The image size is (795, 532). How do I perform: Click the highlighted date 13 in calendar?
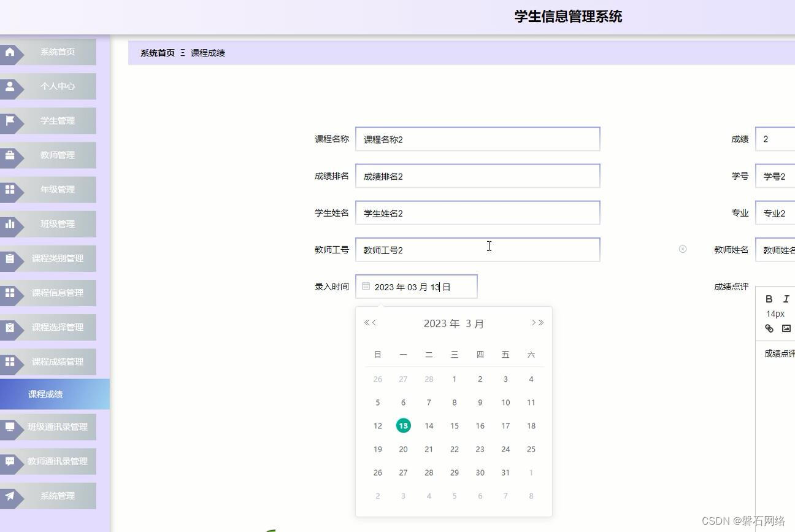tap(403, 425)
